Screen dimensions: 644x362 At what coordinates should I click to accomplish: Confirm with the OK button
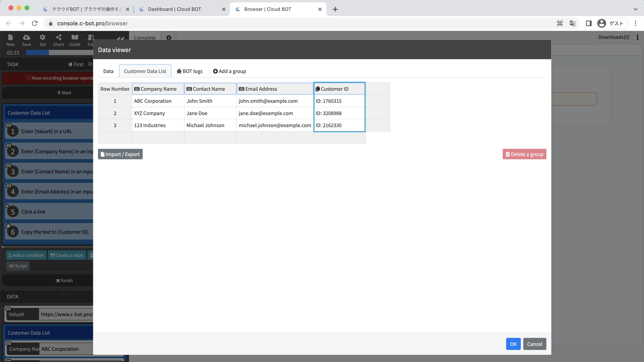tap(513, 344)
